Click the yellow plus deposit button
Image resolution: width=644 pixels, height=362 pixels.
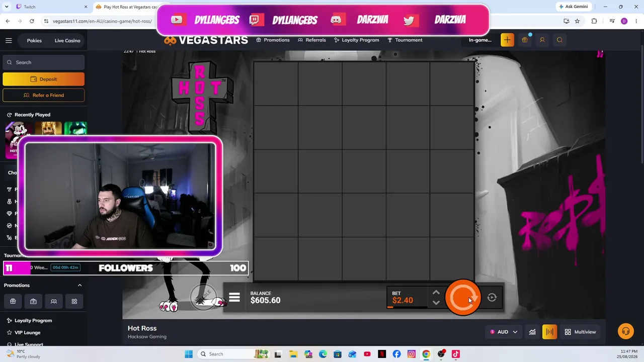(507, 40)
